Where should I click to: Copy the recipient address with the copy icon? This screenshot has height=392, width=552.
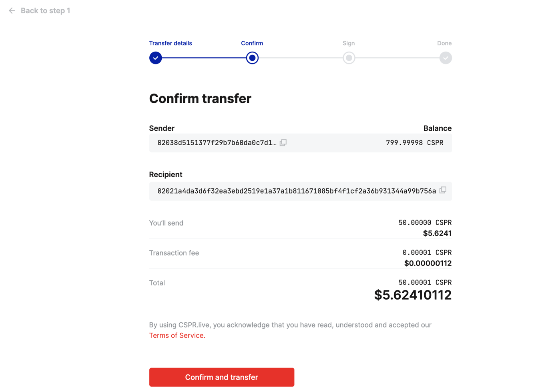tap(443, 190)
